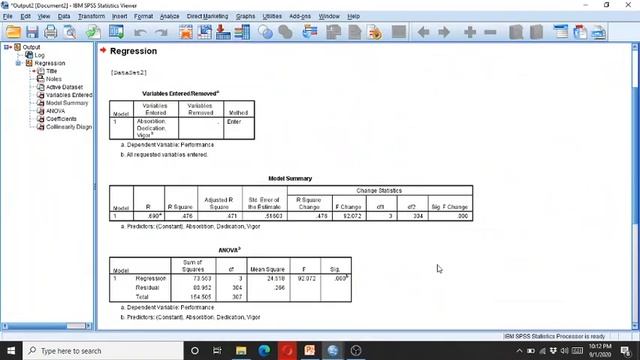The width and height of the screenshot is (640, 360).
Task: Collapse the Output root node
Action: click(7, 47)
